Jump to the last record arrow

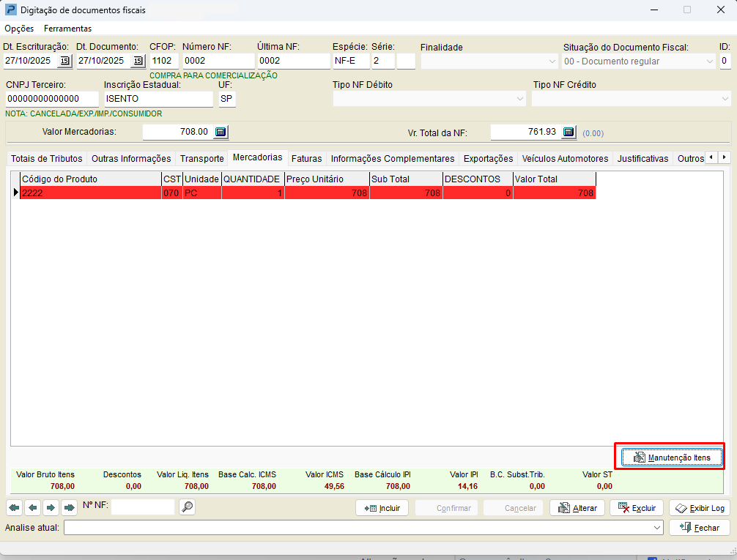[70, 507]
